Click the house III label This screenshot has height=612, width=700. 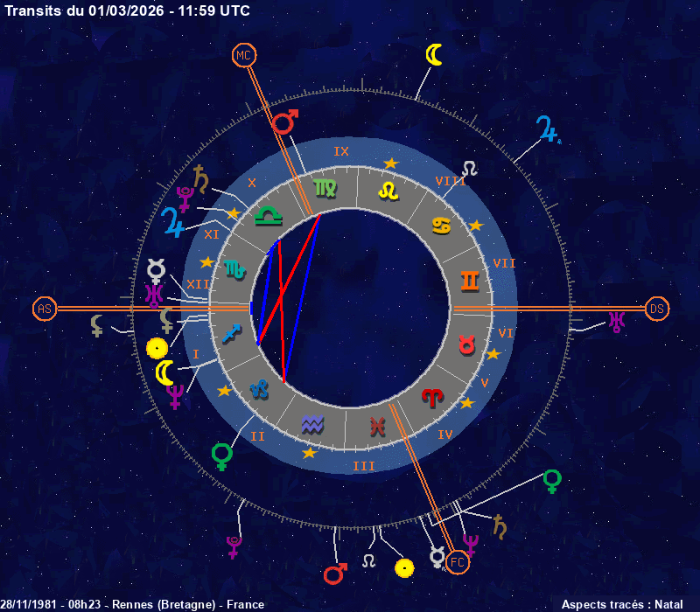tap(363, 466)
